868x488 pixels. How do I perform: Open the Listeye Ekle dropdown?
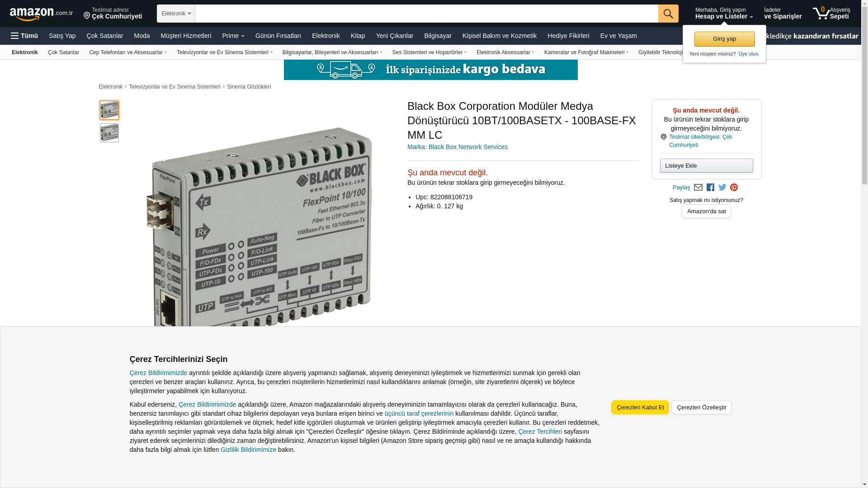(706, 166)
